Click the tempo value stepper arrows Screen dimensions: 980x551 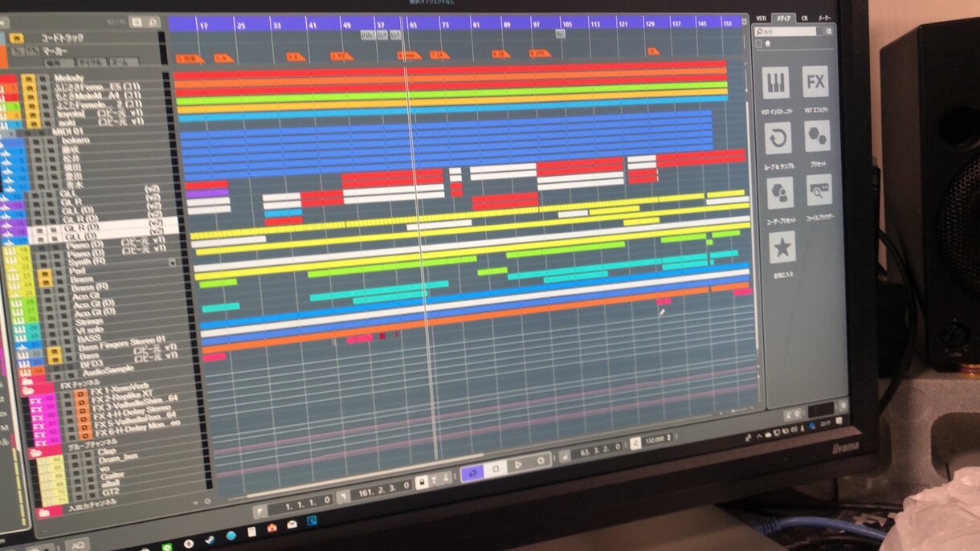point(671,439)
